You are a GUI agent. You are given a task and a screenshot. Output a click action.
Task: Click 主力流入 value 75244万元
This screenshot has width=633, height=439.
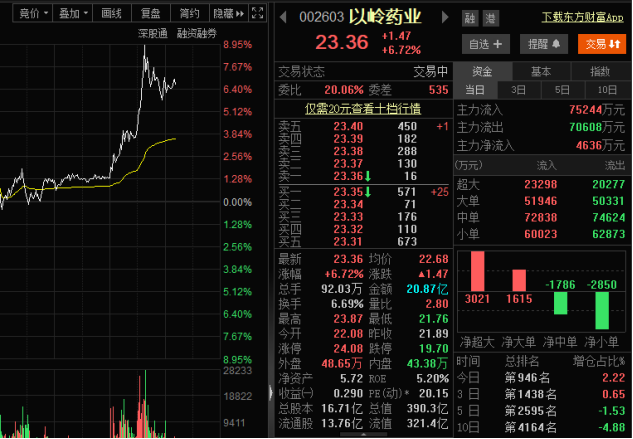coord(597,109)
